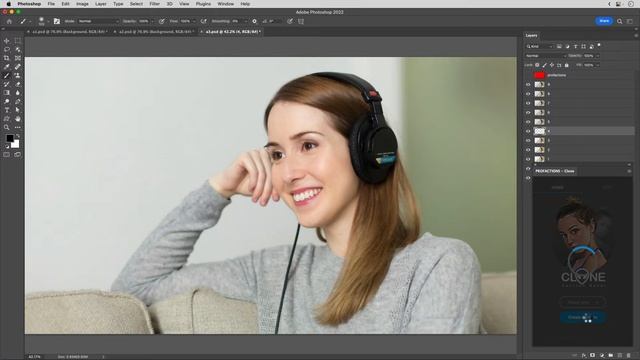Select the Gradient tool

(x=7, y=93)
